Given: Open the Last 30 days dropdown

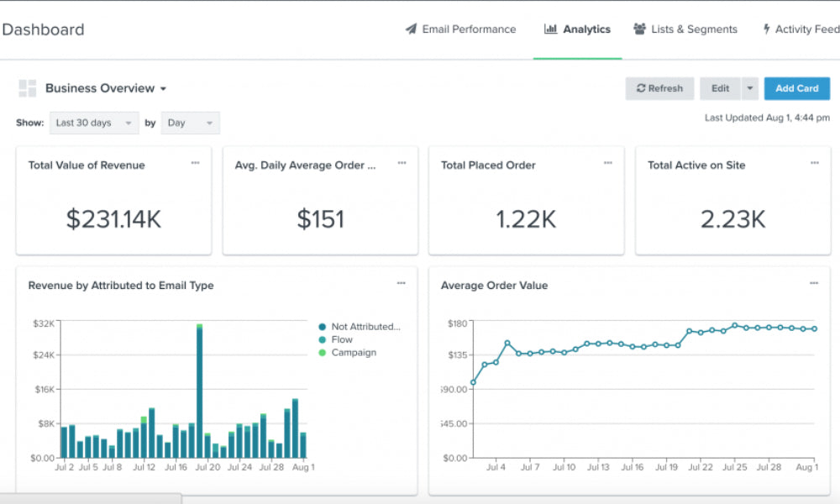Looking at the screenshot, I should pyautogui.click(x=93, y=123).
